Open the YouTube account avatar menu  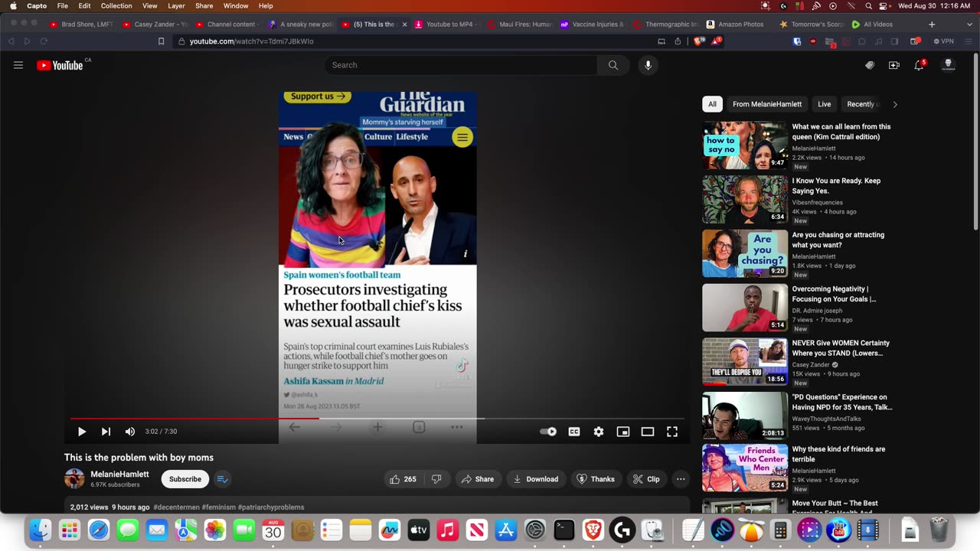tap(949, 65)
